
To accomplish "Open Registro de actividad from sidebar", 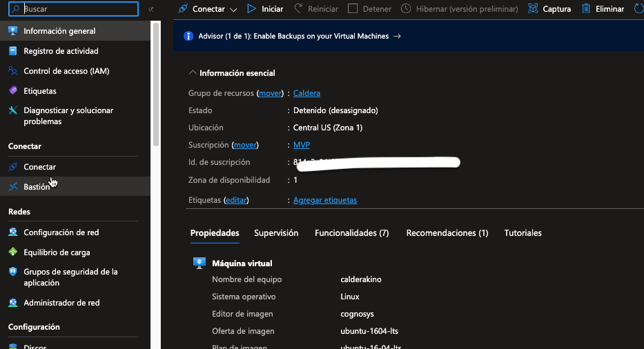I will [61, 51].
